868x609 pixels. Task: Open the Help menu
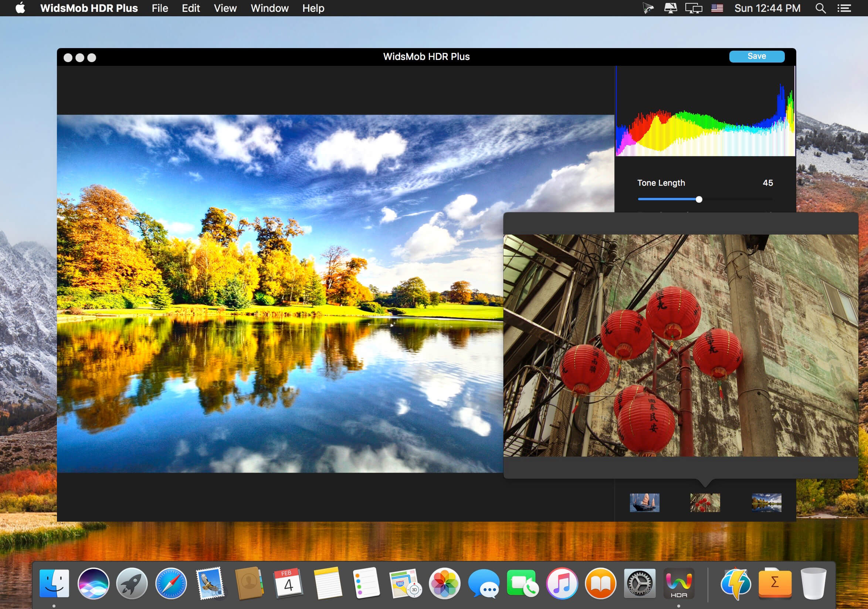pyautogui.click(x=313, y=8)
